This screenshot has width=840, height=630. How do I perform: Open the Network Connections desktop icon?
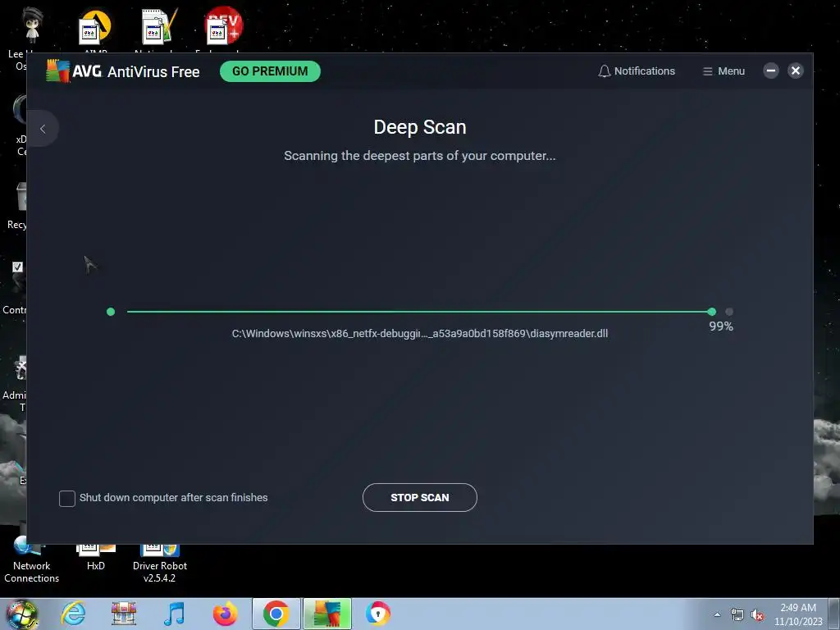(32, 560)
